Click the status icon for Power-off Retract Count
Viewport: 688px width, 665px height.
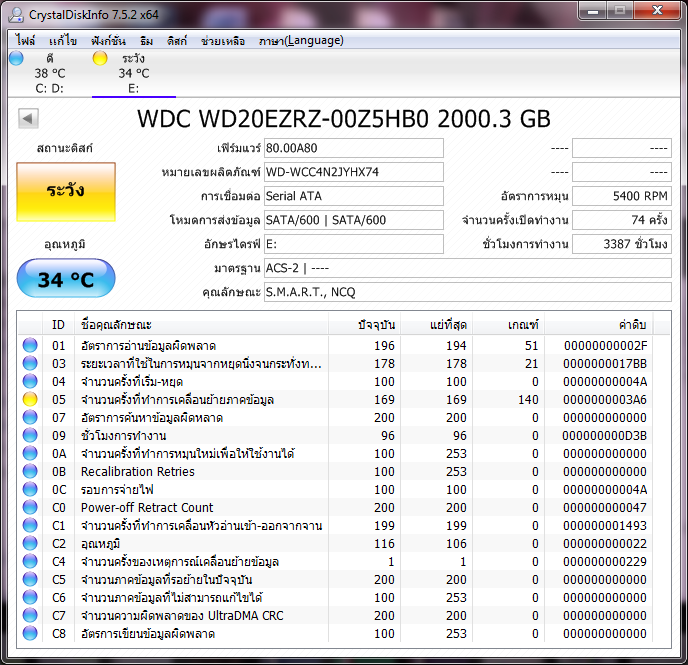click(x=30, y=507)
